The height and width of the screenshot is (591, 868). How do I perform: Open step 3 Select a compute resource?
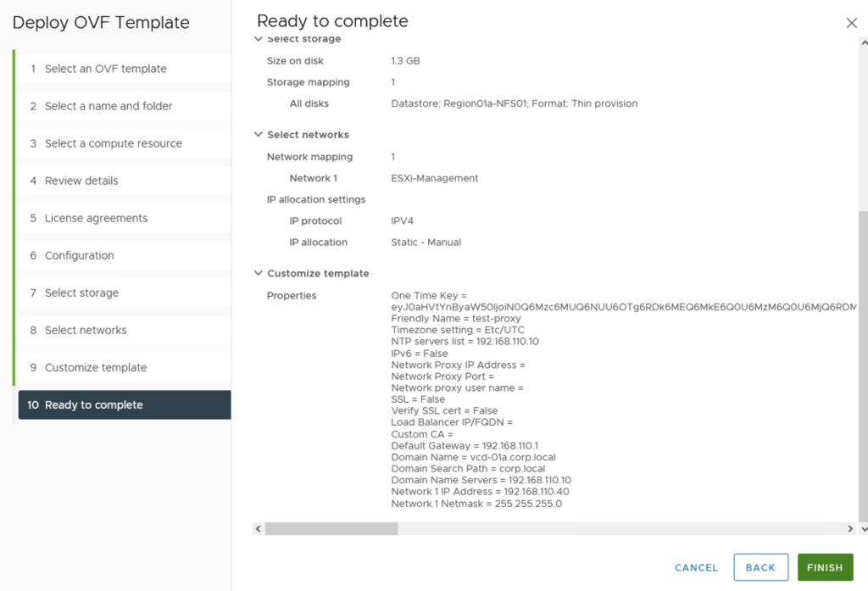[113, 143]
